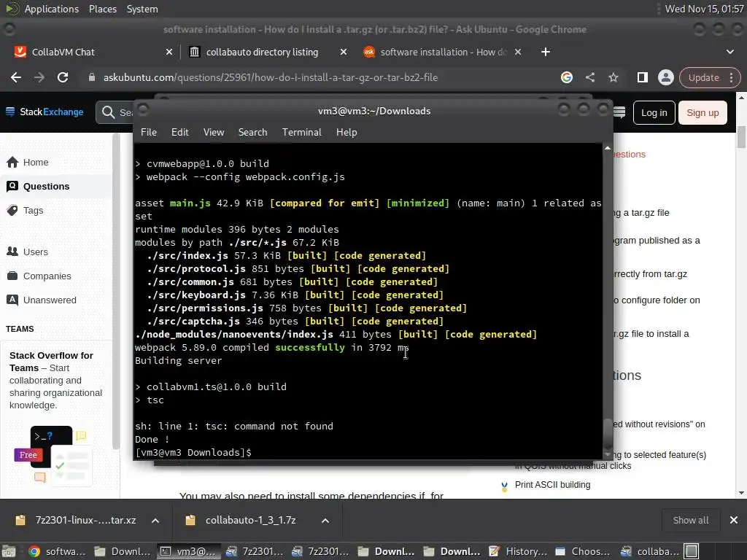Viewport: 747px width, 560px height.
Task: Click the clock in the top panel
Action: point(704,9)
